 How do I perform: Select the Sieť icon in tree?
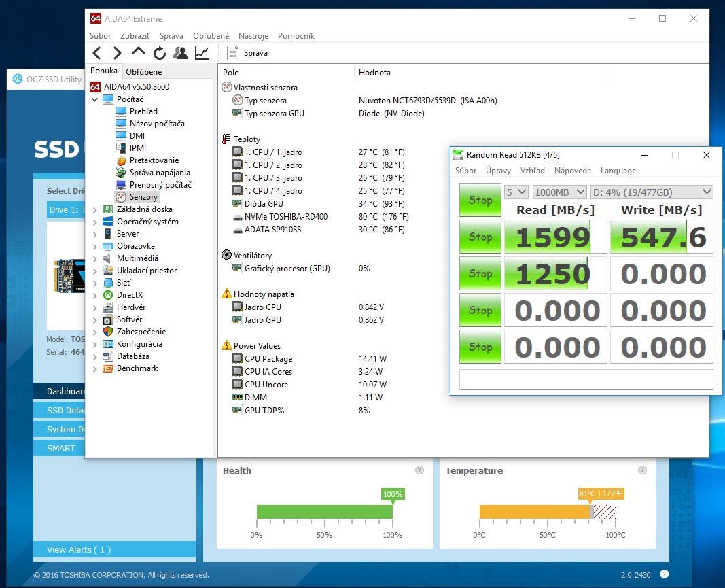108,283
